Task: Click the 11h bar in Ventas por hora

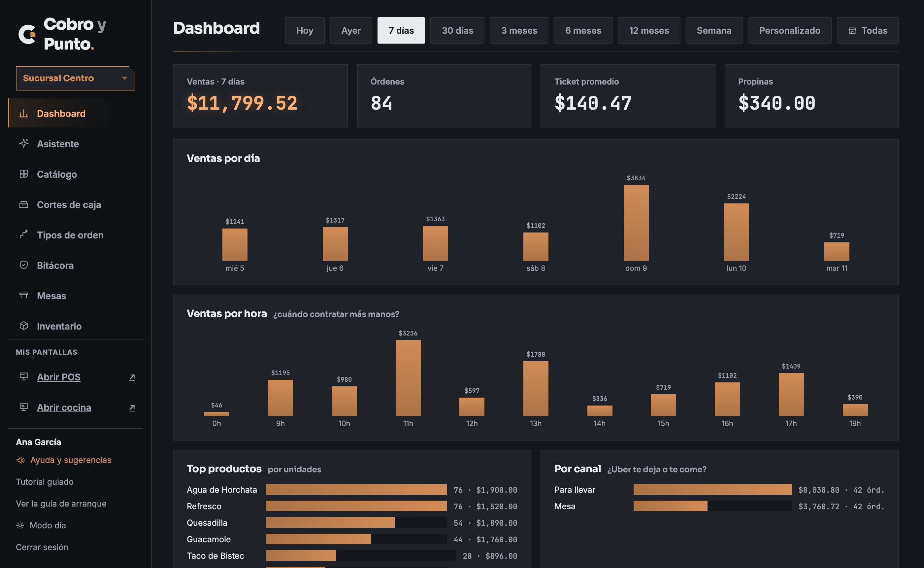Action: [x=408, y=378]
